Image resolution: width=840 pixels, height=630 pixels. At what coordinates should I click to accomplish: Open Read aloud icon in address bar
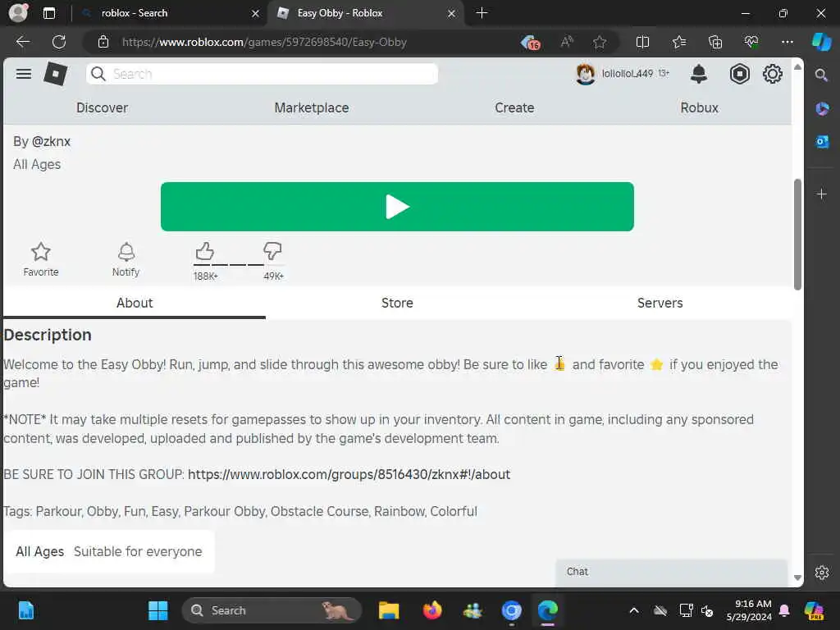click(567, 42)
